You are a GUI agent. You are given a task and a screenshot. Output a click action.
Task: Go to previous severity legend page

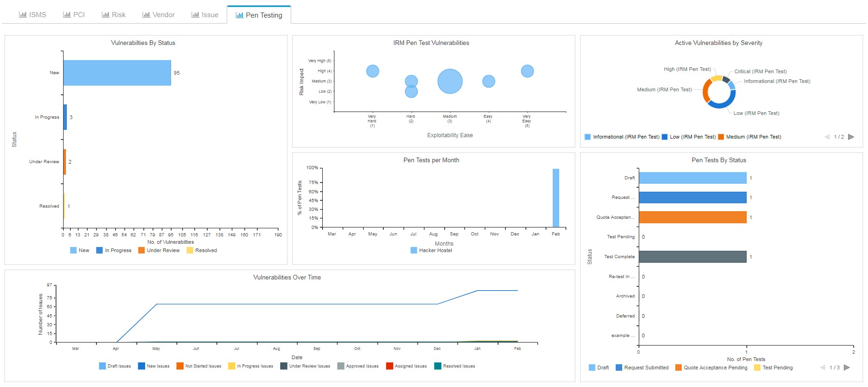827,137
